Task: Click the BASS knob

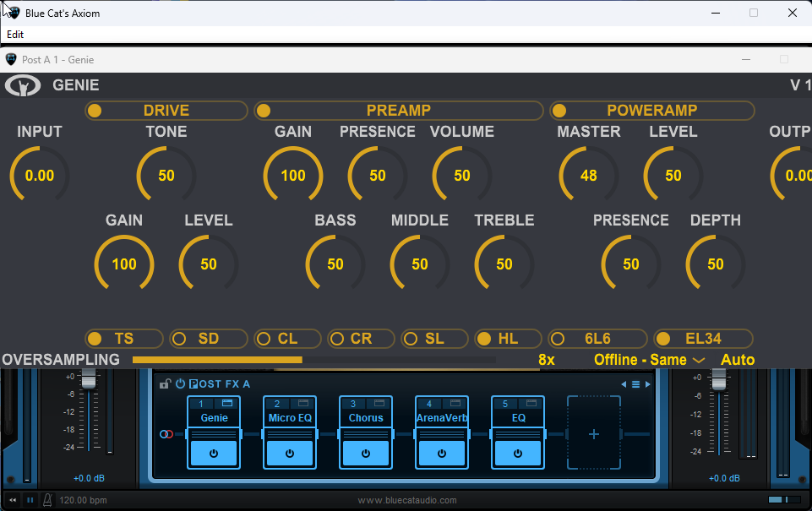Action: coord(335,264)
